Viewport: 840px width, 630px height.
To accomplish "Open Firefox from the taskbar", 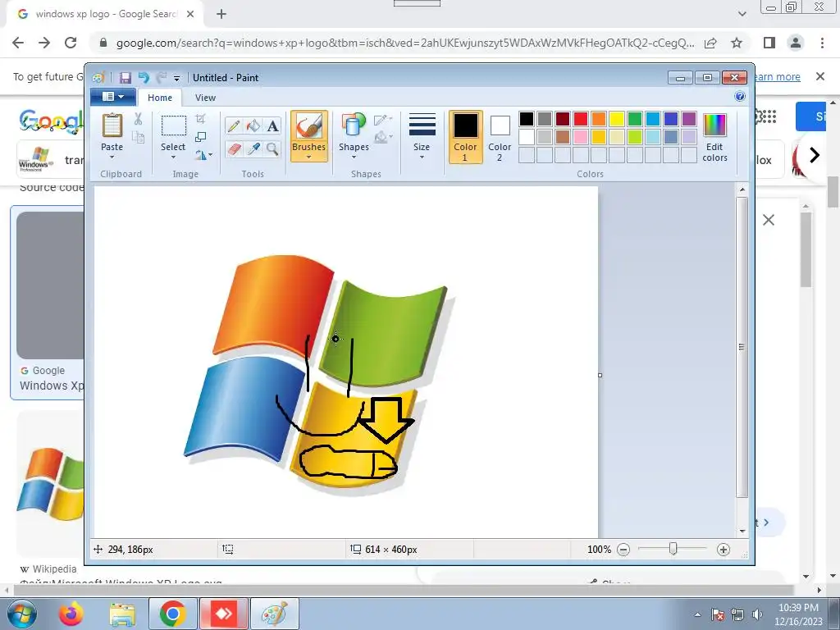I will pyautogui.click(x=71, y=614).
